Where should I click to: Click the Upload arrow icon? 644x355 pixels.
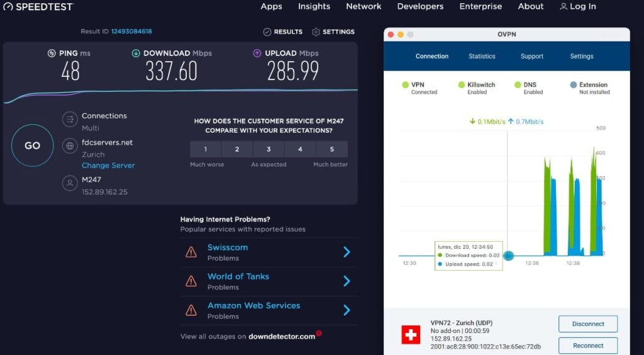pyautogui.click(x=257, y=53)
